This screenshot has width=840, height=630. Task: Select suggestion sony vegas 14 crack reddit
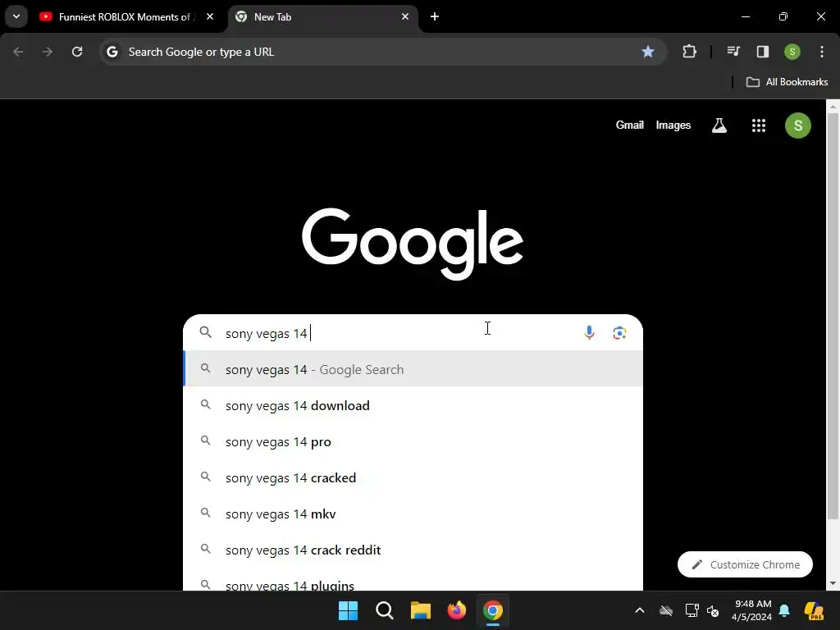click(x=413, y=550)
